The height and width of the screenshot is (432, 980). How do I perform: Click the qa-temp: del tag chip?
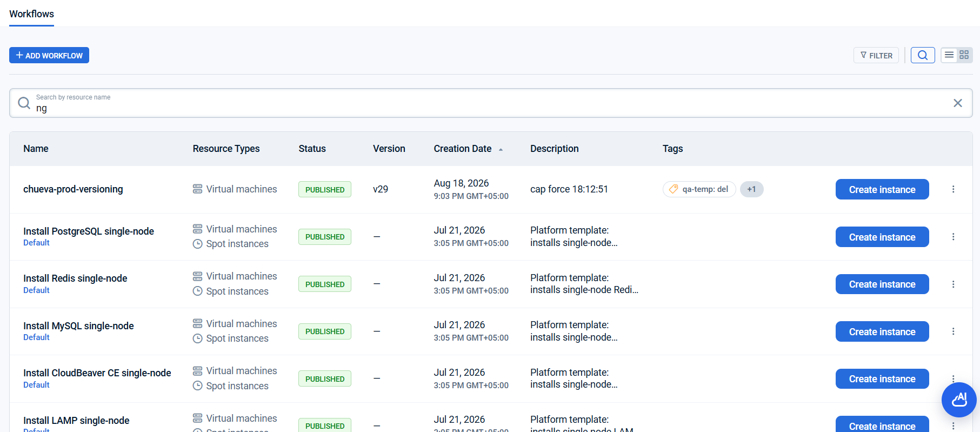tap(699, 189)
